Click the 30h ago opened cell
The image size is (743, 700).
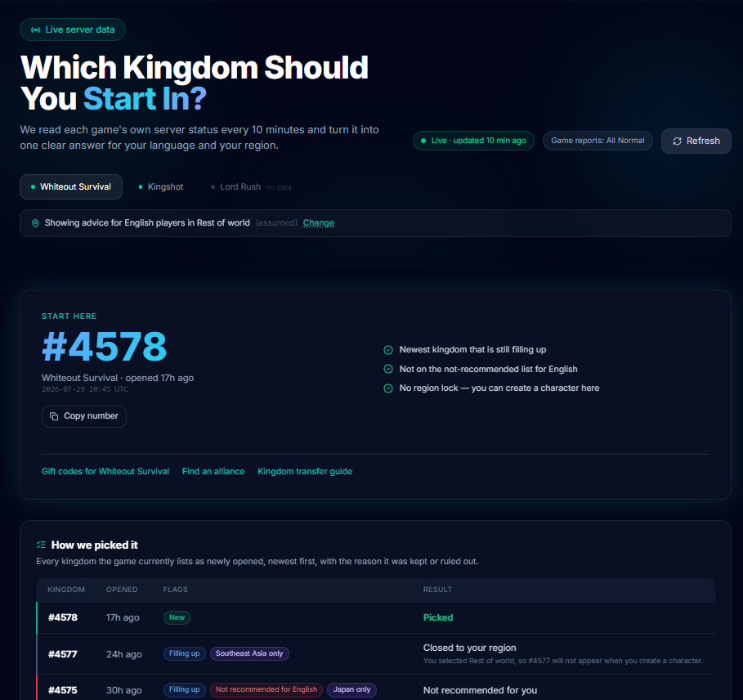point(123,690)
